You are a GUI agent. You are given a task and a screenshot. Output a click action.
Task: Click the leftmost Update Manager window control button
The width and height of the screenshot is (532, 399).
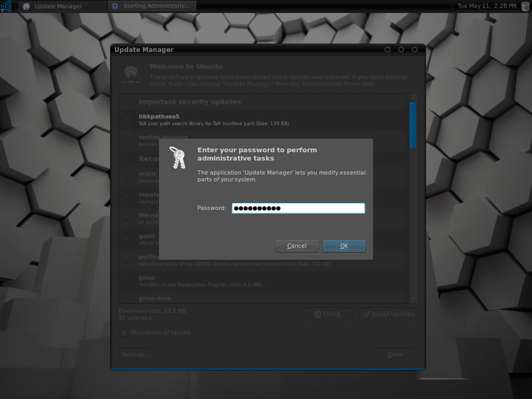[x=388, y=49]
